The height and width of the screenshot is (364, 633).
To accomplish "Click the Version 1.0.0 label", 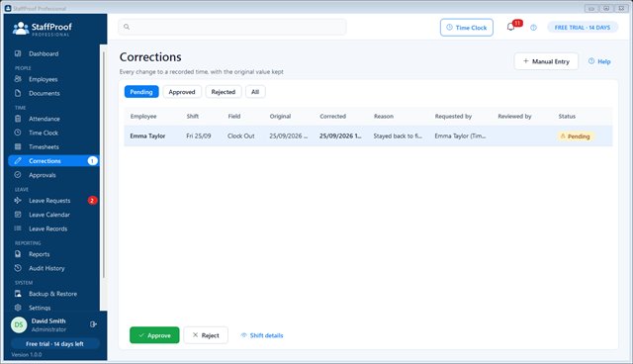I will click(x=27, y=355).
